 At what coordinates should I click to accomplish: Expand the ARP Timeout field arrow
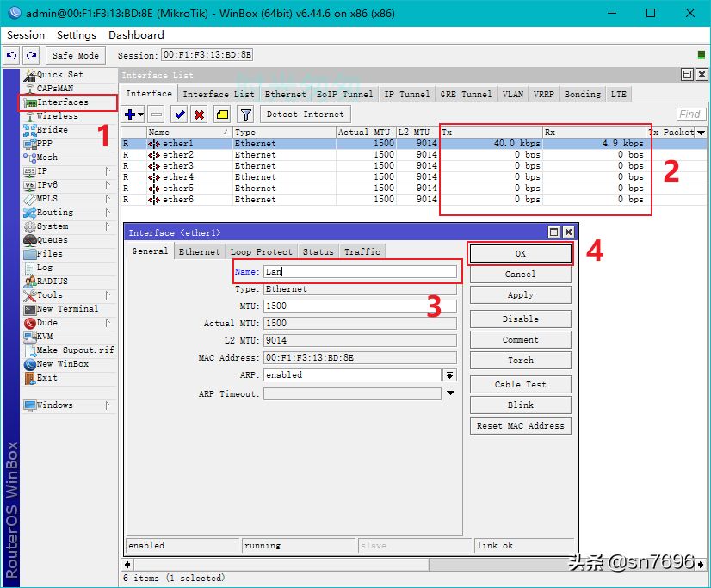click(450, 393)
